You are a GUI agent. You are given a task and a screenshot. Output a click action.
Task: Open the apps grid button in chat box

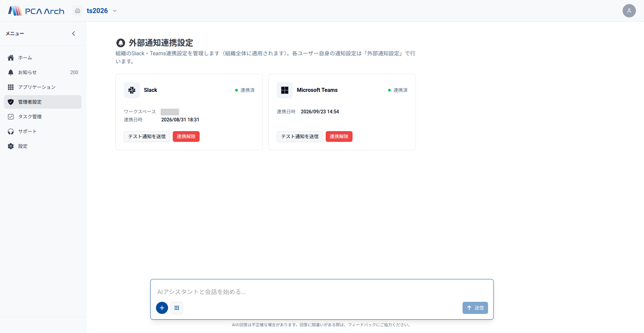point(177,308)
